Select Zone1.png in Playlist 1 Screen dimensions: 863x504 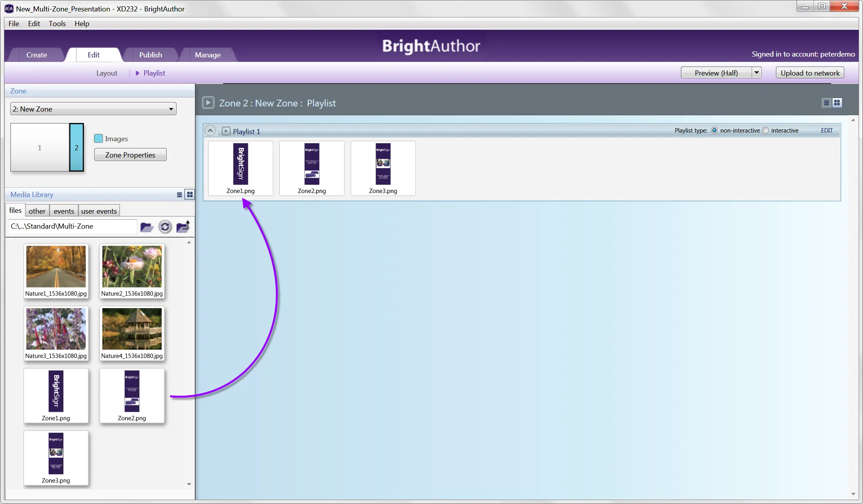[x=241, y=169]
